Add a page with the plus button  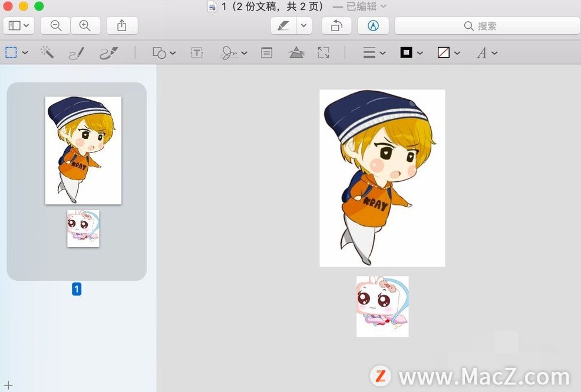(8, 386)
